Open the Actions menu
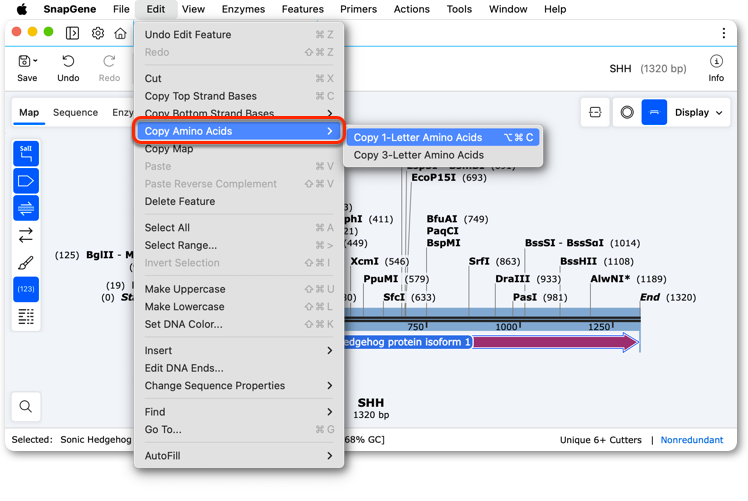Screen dimensions: 748x501 coord(411,9)
